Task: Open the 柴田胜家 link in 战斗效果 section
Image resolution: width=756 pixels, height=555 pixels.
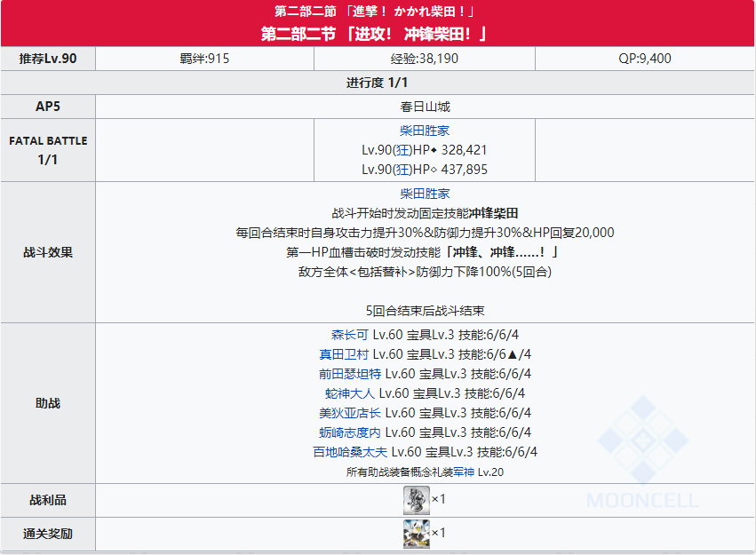Action: pyautogui.click(x=425, y=194)
